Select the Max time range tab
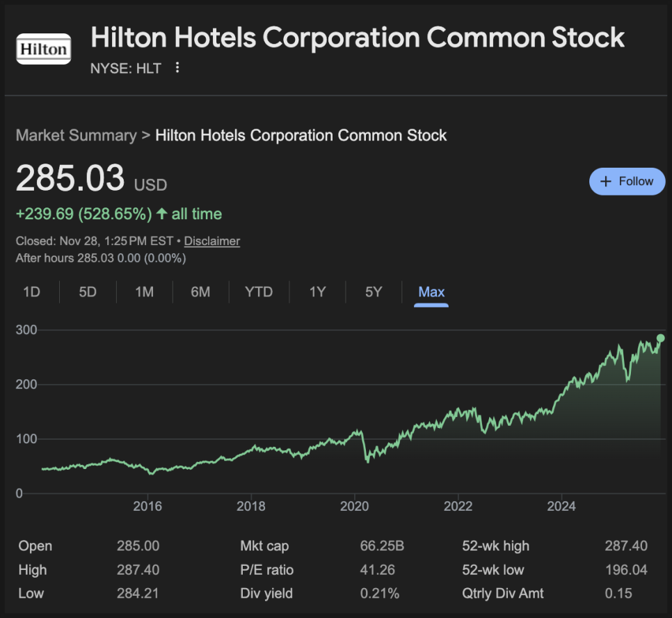 click(x=431, y=292)
